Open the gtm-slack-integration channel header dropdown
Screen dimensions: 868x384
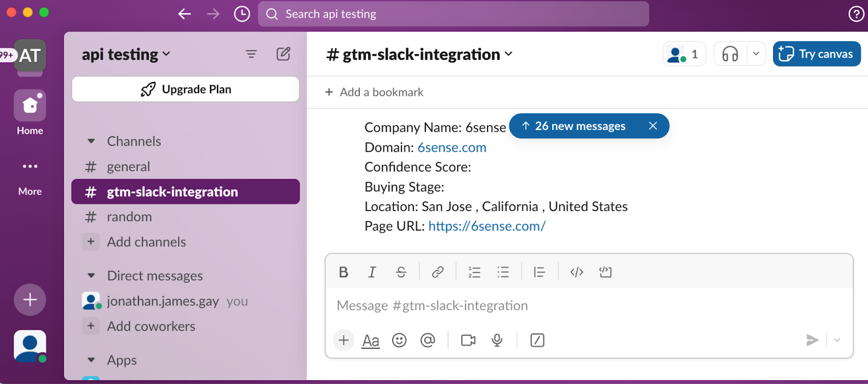[419, 54]
